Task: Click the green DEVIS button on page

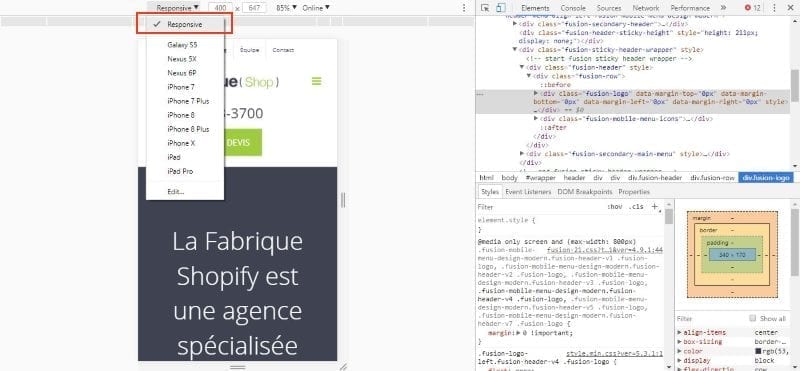Action: point(243,142)
